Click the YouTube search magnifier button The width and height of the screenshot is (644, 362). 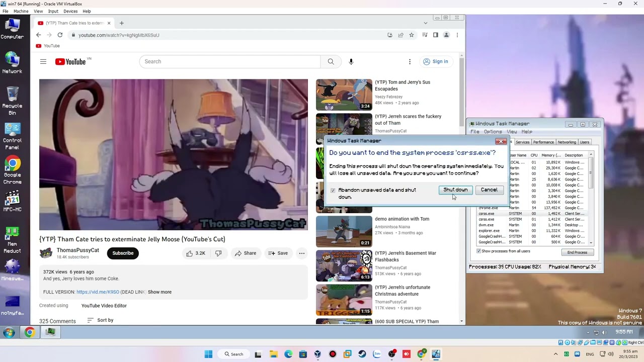tap(331, 61)
